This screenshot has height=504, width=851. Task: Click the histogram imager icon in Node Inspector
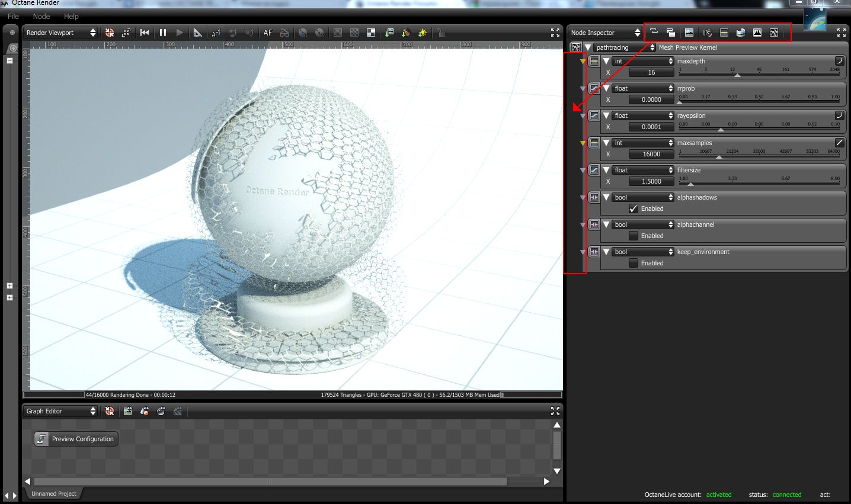coord(757,33)
